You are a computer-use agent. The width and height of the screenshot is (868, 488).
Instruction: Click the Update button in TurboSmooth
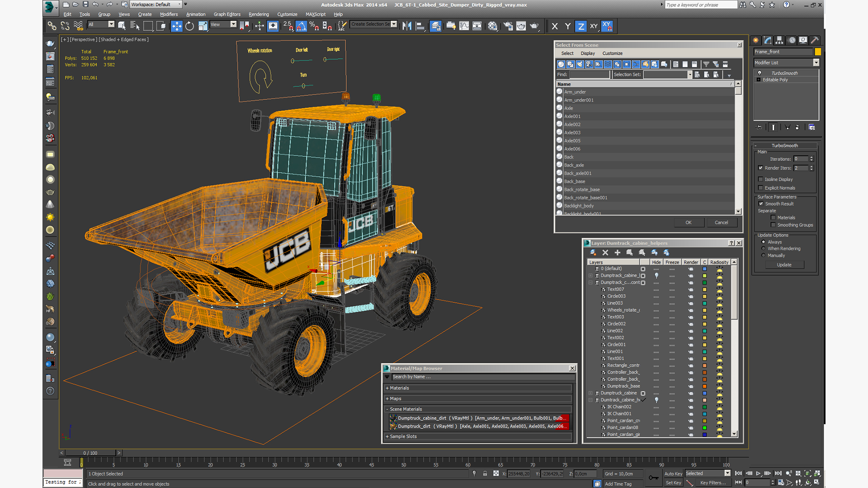[x=784, y=265]
